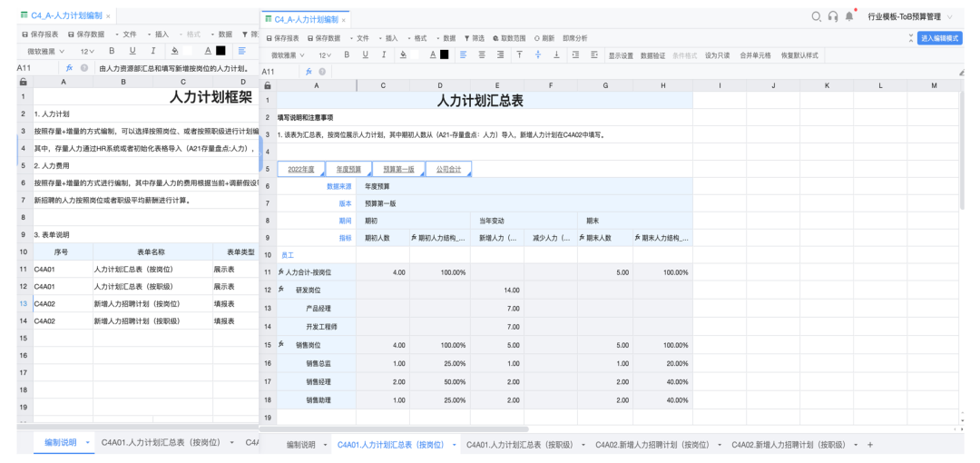The image size is (980, 463).
Task: Open the notification bell icon
Action: click(849, 17)
